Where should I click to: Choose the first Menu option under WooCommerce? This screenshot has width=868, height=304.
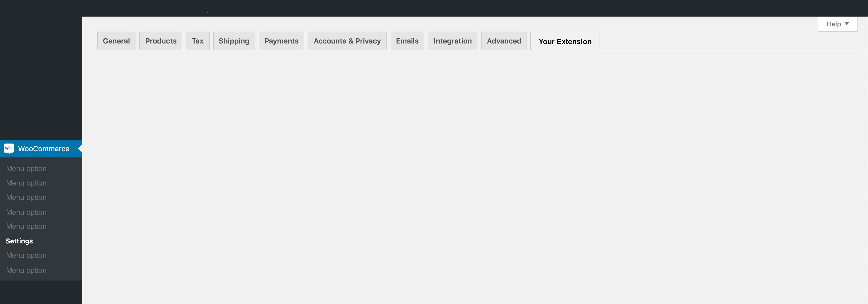26,168
